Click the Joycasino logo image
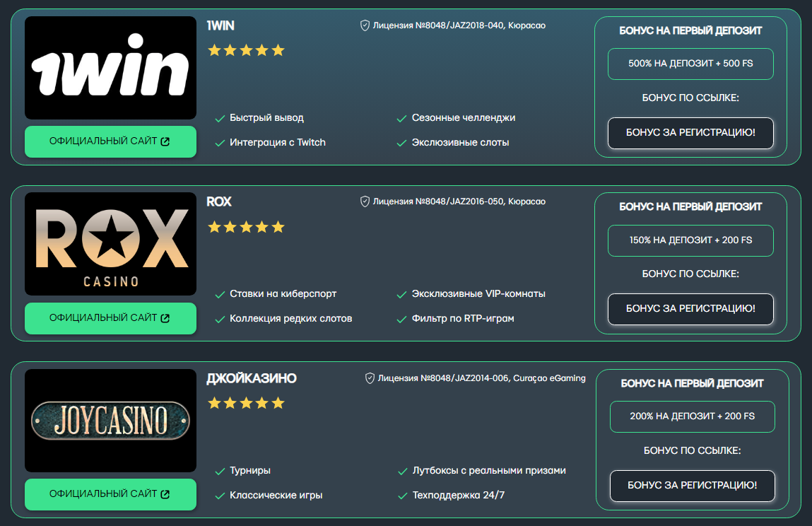This screenshot has width=812, height=526. coord(110,420)
